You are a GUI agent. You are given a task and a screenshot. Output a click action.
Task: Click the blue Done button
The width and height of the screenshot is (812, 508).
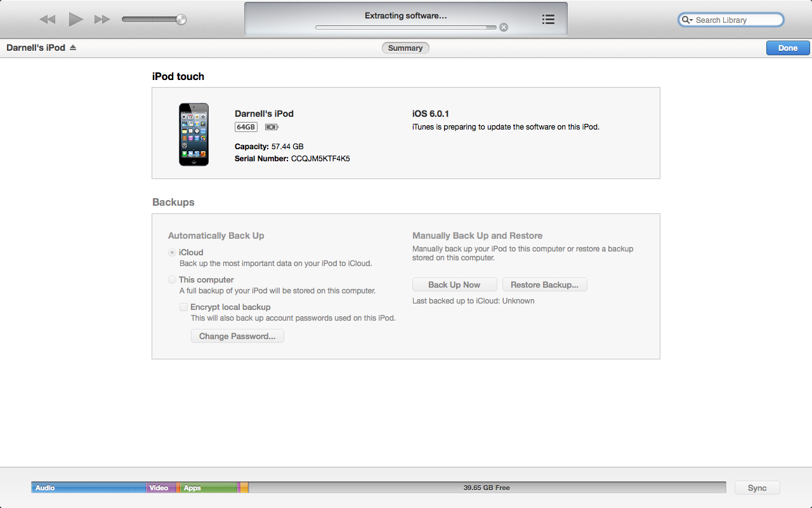pos(788,48)
